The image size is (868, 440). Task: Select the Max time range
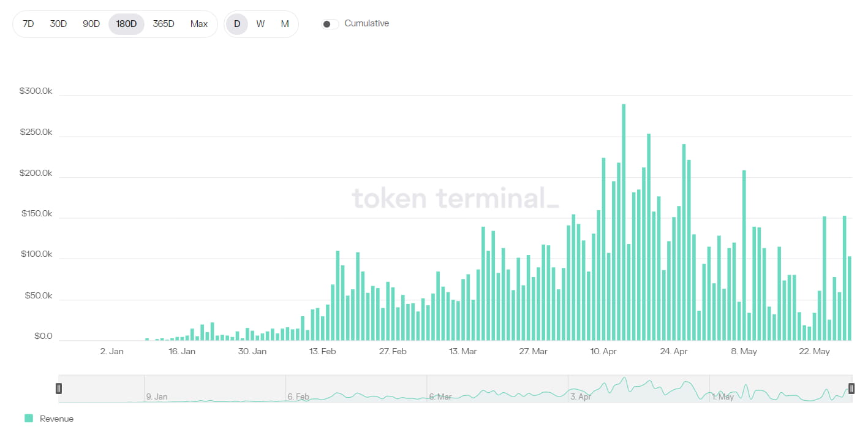tap(199, 24)
